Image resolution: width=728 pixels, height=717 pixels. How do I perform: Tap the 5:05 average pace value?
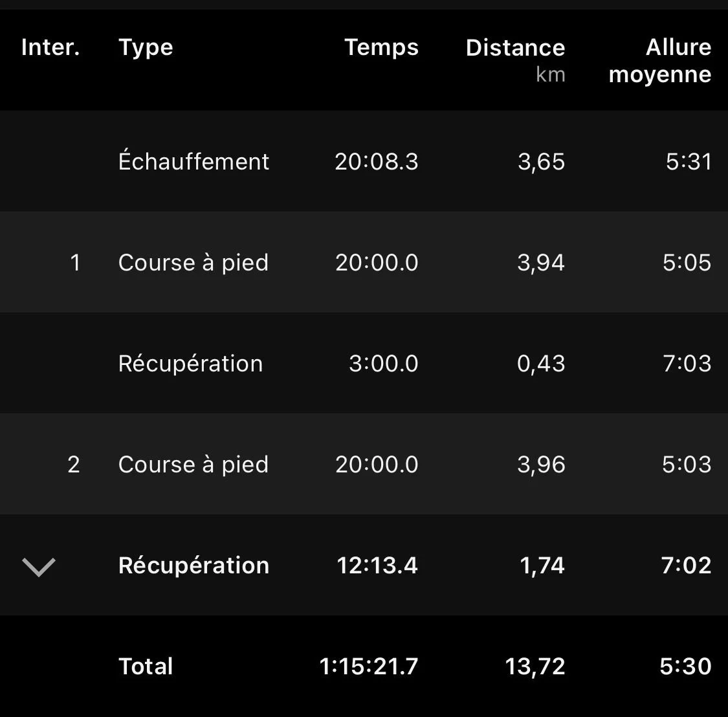[687, 262]
